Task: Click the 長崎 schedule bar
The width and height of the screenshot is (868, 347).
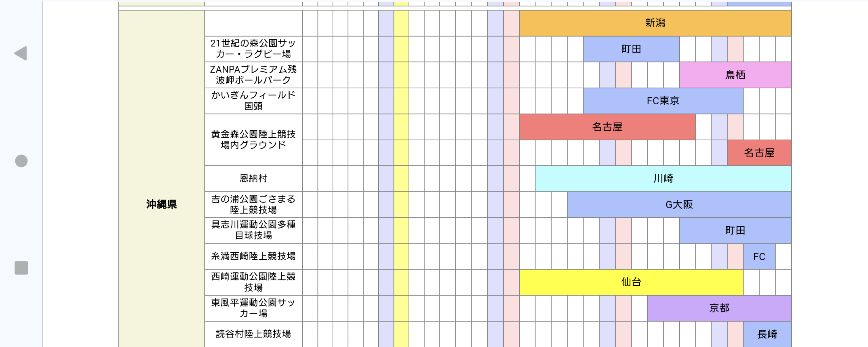Action: pos(767,334)
